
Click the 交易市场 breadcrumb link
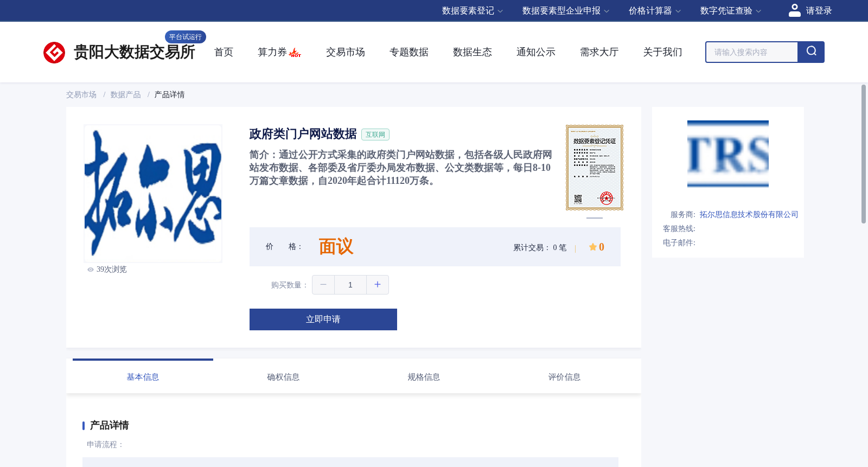coord(81,95)
